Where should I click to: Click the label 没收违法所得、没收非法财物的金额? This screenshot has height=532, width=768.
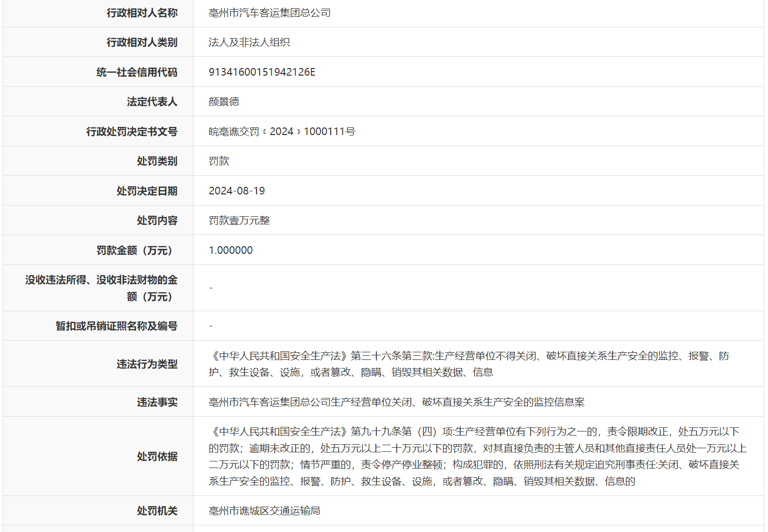click(101, 288)
